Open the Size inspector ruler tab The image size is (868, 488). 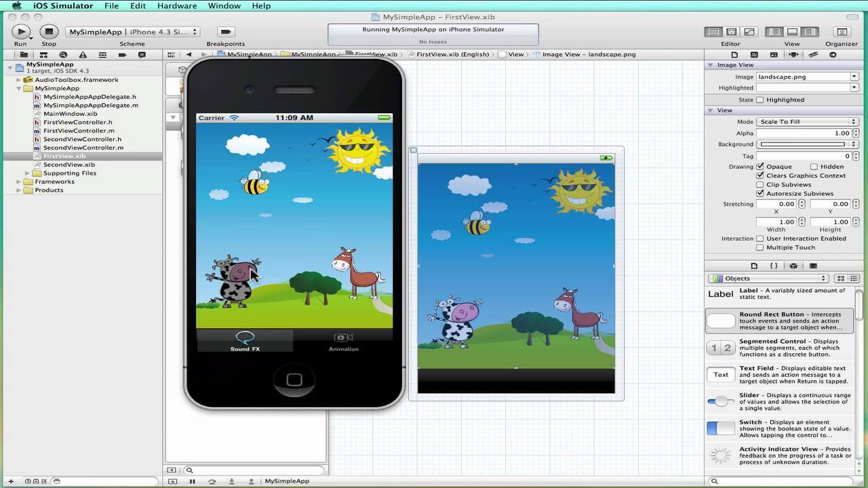814,55
